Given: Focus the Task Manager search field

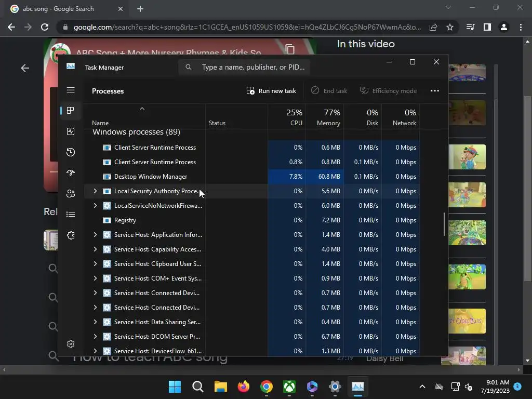Looking at the screenshot, I should 244,67.
